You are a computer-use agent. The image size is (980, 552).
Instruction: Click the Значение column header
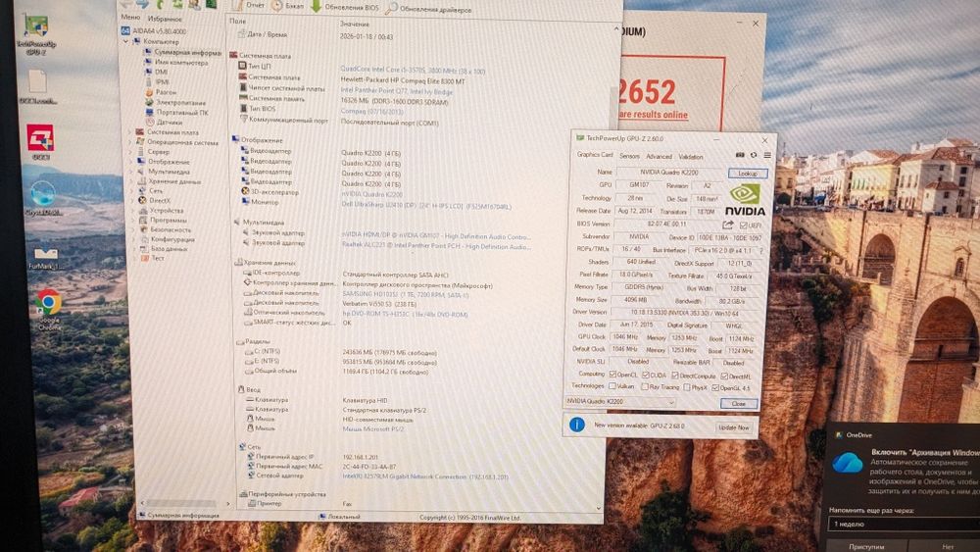click(x=355, y=24)
